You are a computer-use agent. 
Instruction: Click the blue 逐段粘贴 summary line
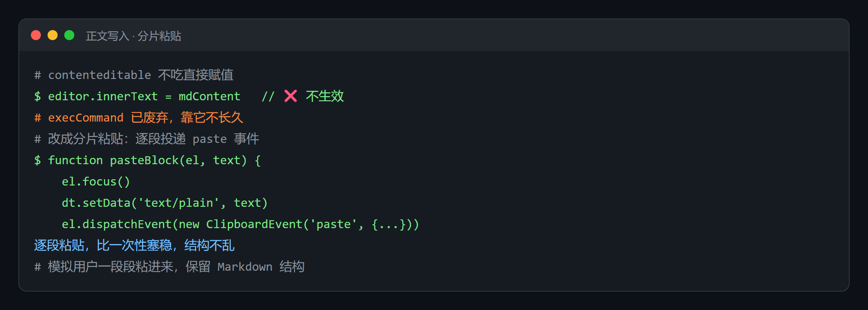134,245
